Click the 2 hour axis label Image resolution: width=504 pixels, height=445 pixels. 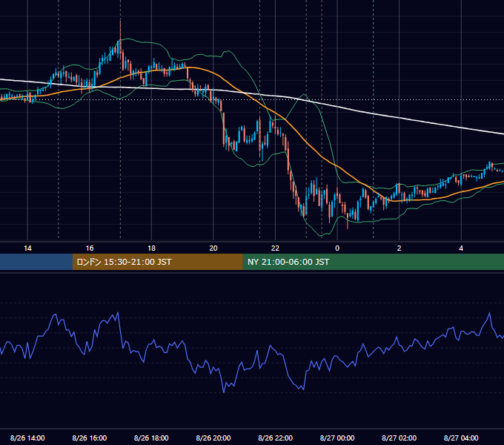399,248
